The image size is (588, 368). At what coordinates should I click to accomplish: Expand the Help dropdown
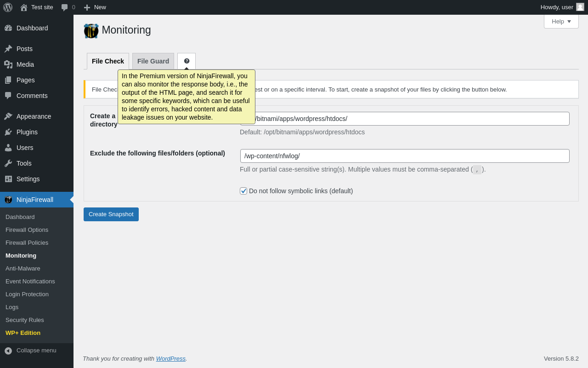(561, 21)
